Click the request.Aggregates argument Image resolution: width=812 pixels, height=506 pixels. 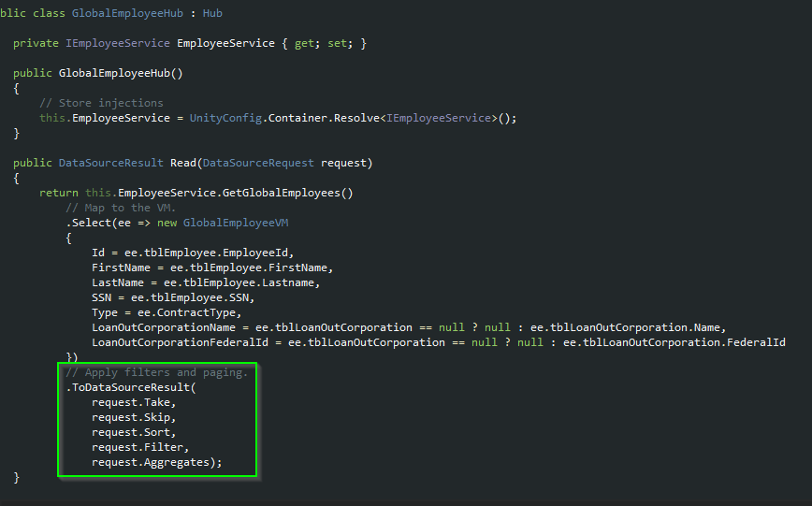coord(157,462)
